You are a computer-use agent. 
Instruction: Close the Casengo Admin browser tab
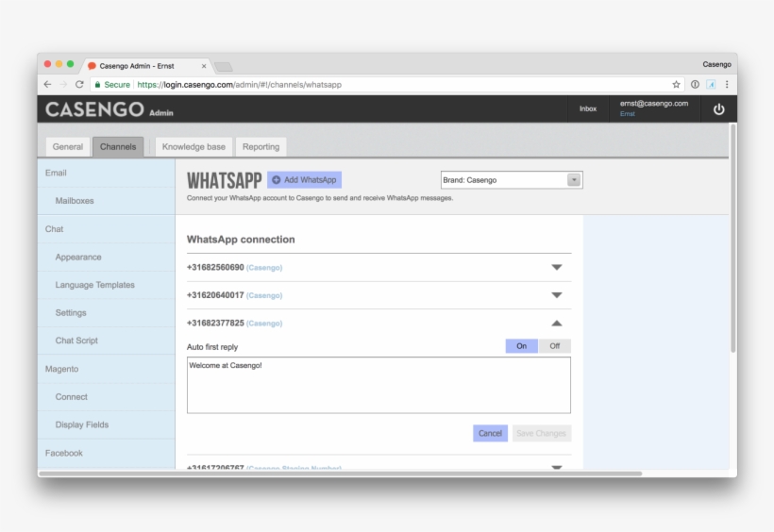[204, 66]
